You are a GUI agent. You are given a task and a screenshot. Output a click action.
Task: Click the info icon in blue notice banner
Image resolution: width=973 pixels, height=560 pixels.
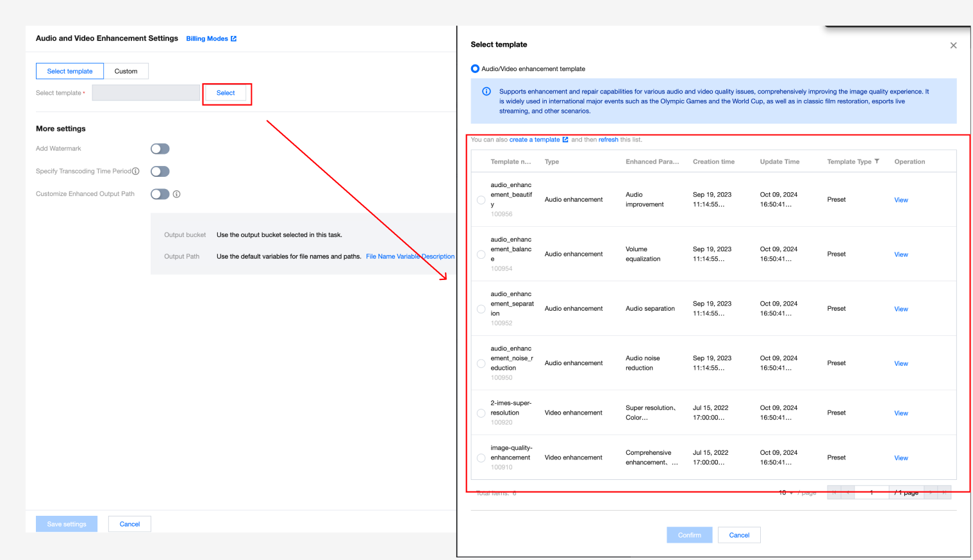click(x=486, y=92)
